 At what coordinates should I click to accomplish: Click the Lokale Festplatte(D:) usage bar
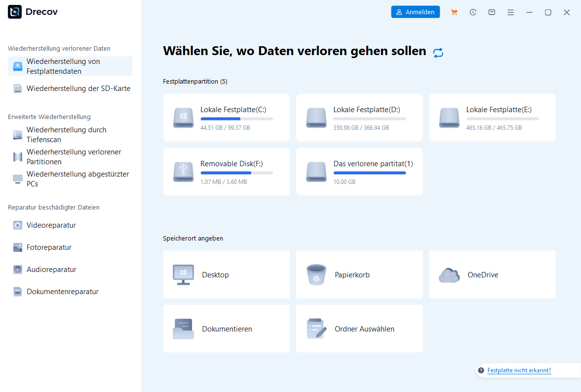[x=369, y=119]
